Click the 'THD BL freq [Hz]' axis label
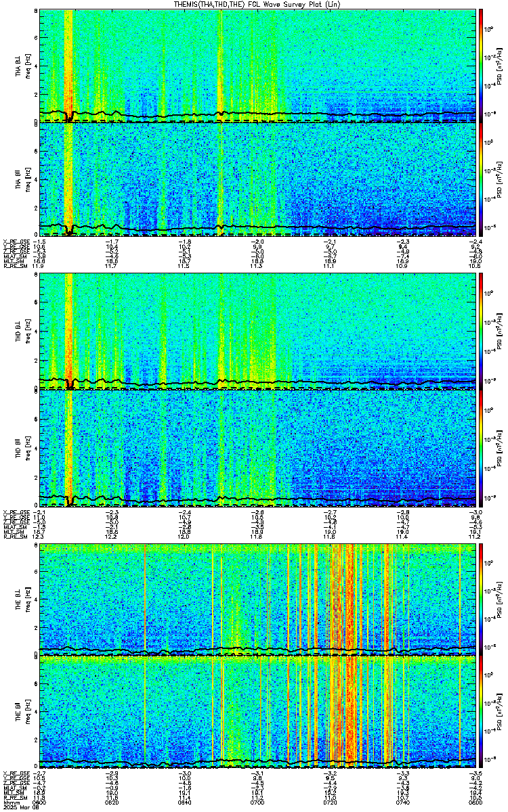This screenshot has height=812, width=508. pyautogui.click(x=23, y=331)
